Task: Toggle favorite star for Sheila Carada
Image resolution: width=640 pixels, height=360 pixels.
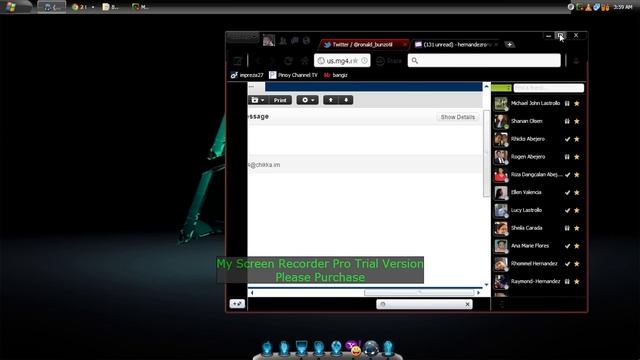Action: [577, 228]
